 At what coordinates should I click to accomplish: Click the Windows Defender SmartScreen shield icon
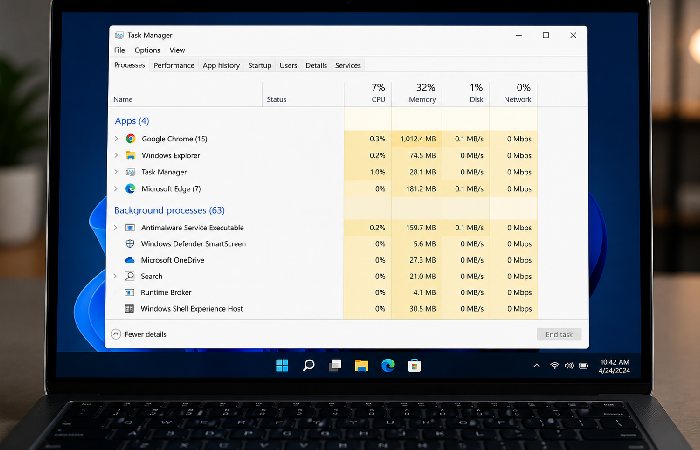coord(129,244)
